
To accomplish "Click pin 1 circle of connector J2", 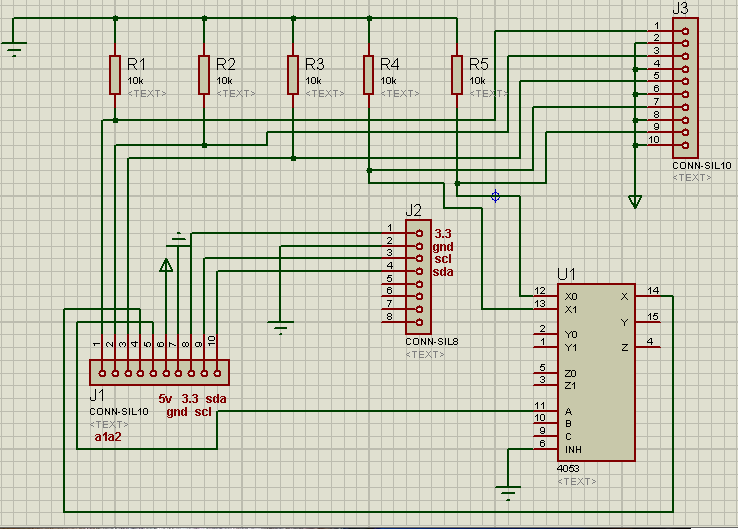I will (x=419, y=233).
